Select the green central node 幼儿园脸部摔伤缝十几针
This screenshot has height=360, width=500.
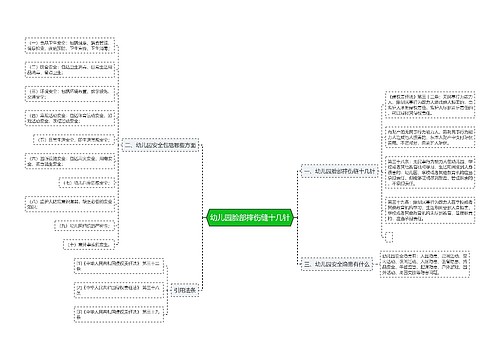250,218
